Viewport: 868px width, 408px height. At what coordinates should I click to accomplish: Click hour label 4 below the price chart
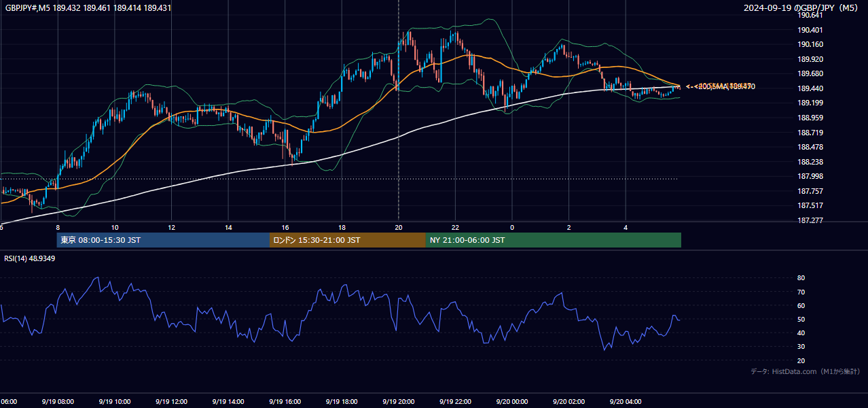click(626, 227)
